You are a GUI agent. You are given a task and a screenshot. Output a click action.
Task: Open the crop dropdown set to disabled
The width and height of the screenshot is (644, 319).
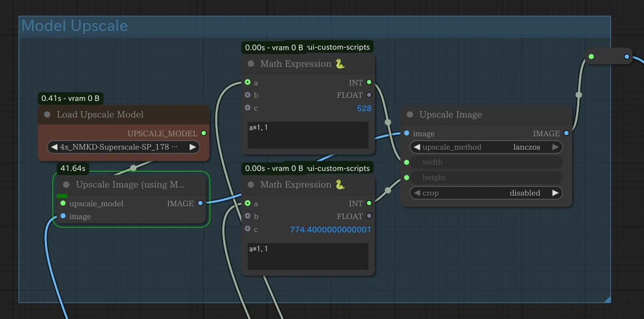click(486, 193)
